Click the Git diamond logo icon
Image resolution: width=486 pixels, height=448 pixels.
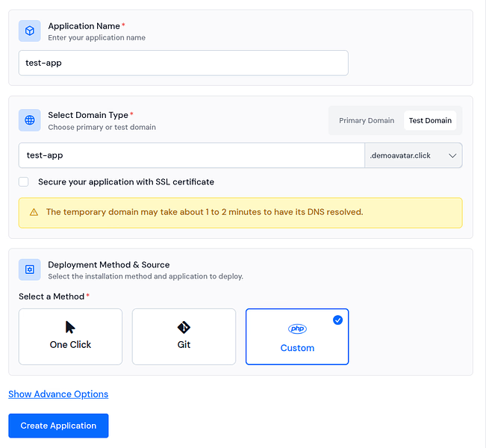pos(184,327)
